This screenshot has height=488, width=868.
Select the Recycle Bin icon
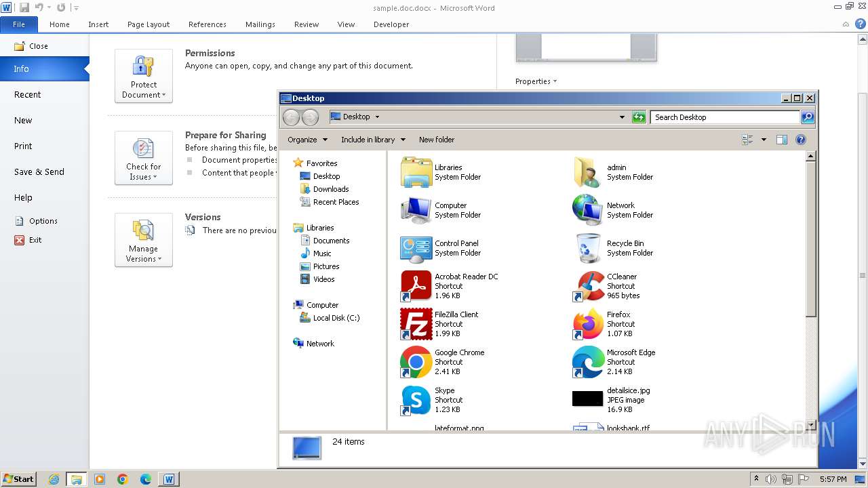588,248
